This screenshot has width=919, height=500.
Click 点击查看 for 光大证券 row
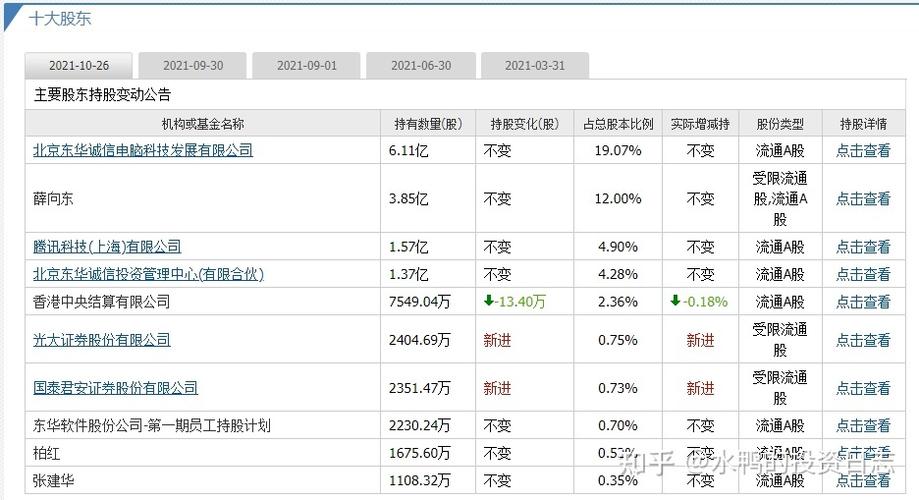pyautogui.click(x=863, y=340)
